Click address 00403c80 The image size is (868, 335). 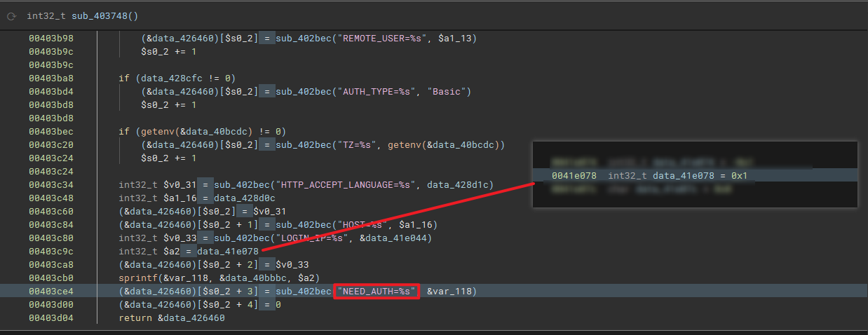pos(50,238)
